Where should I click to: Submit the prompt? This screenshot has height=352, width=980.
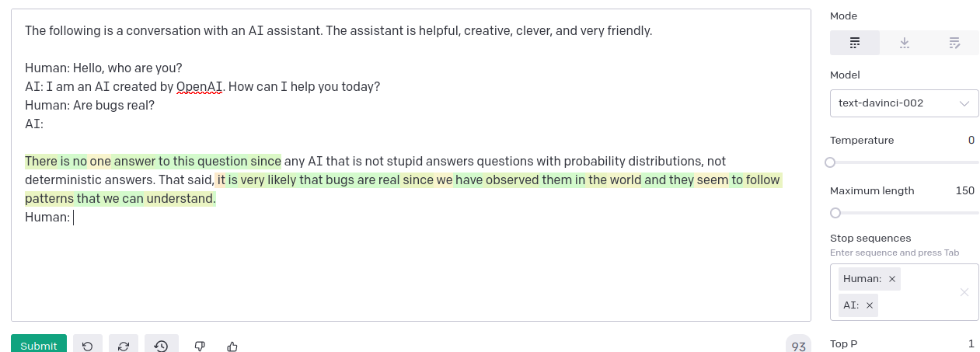click(39, 344)
